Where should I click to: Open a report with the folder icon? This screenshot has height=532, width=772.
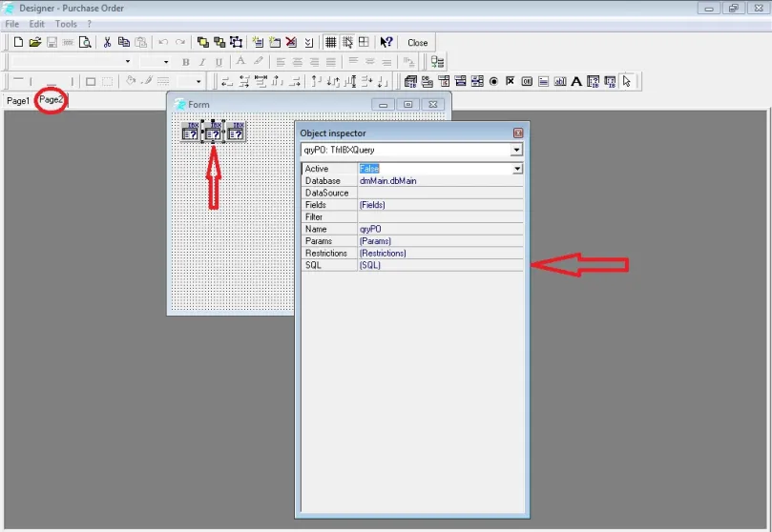point(34,42)
